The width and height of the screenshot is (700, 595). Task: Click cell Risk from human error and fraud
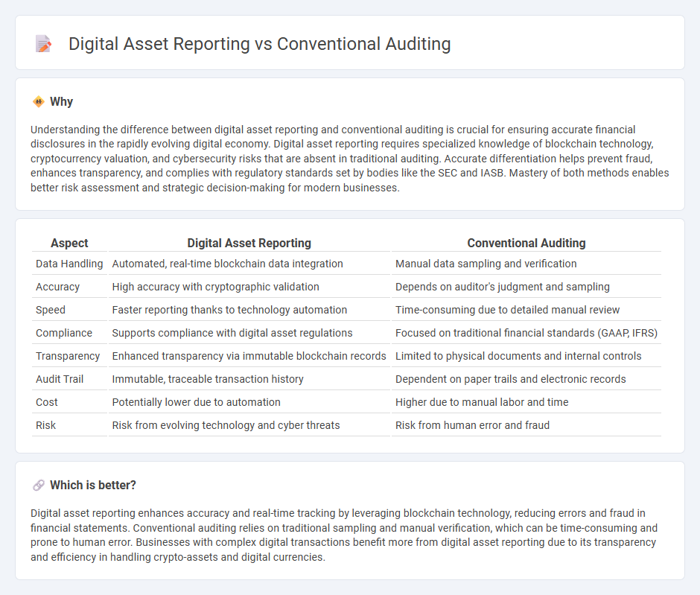[526, 425]
